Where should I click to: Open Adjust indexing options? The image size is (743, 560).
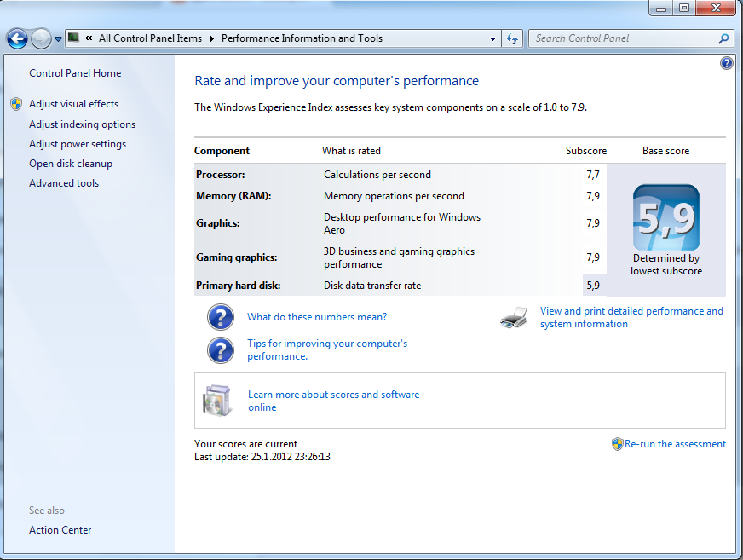82,124
